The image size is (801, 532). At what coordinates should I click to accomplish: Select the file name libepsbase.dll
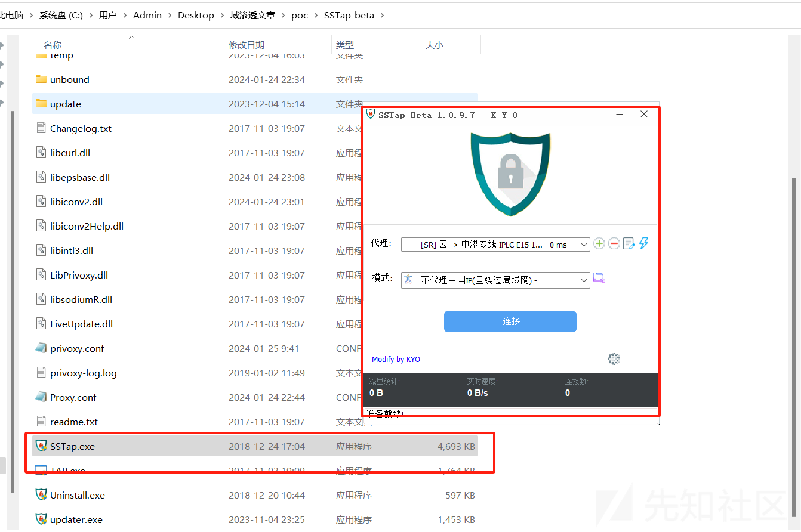pyautogui.click(x=80, y=177)
